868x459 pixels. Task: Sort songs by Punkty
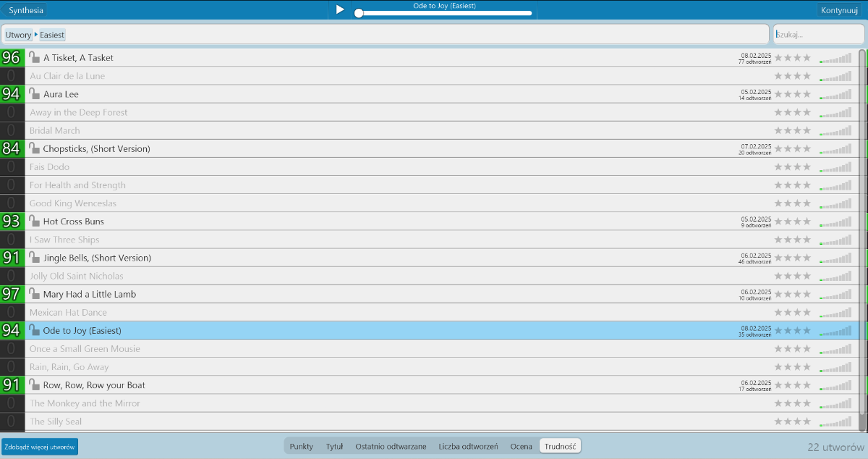[x=302, y=447]
